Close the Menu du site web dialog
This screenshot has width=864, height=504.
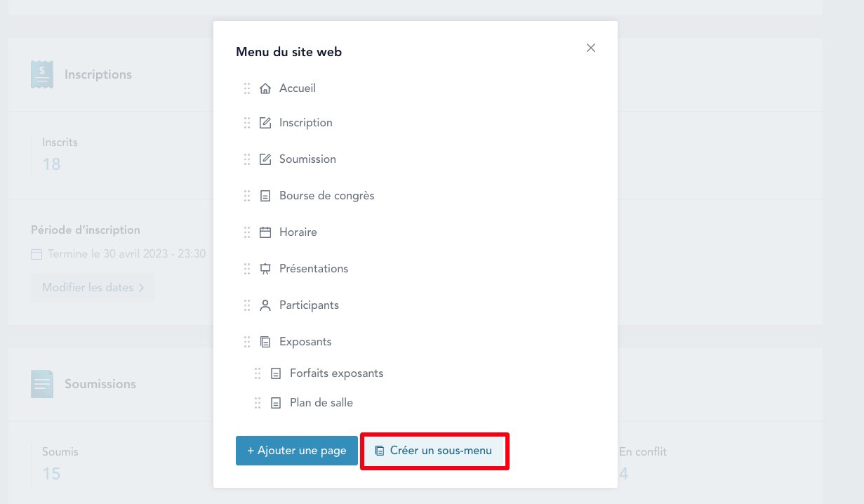(x=591, y=48)
